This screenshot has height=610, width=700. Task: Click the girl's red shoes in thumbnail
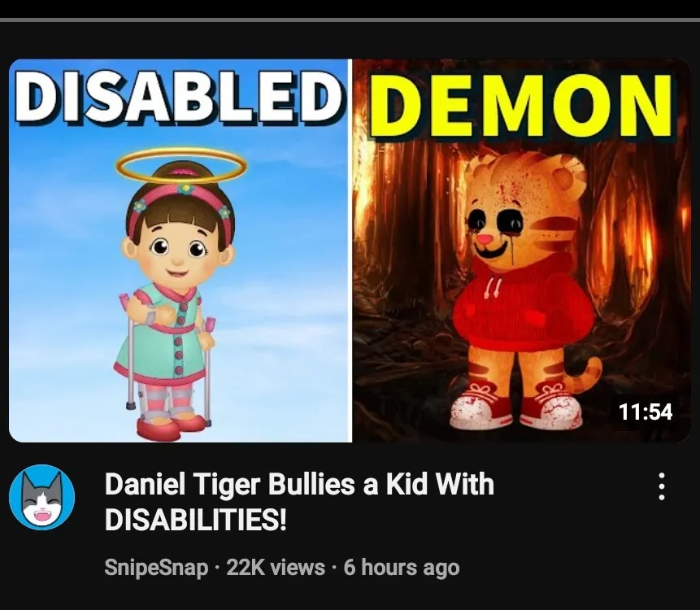click(172, 425)
